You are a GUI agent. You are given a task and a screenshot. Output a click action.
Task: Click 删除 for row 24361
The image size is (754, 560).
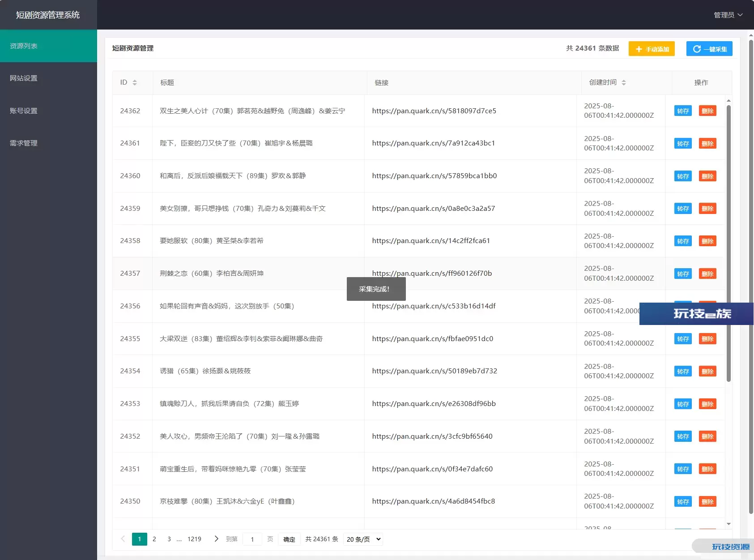coord(707,144)
